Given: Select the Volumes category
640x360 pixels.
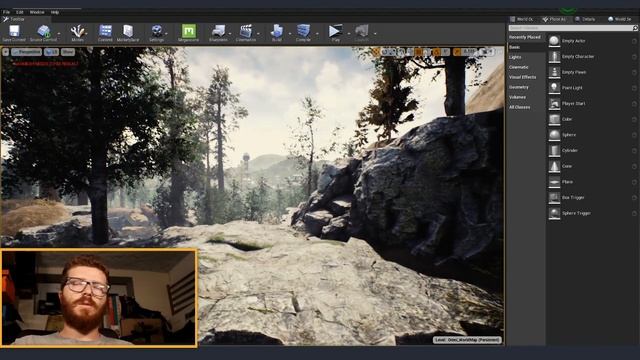Looking at the screenshot, I should click(518, 97).
